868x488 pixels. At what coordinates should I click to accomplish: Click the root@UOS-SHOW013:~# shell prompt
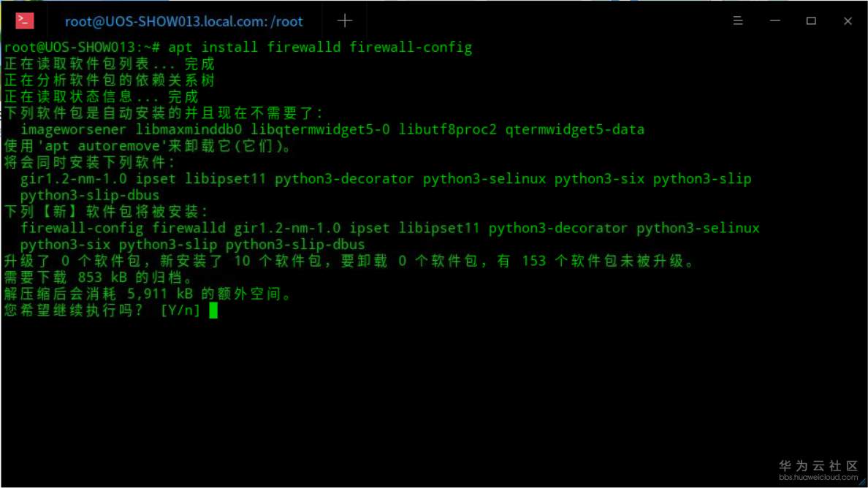(82, 47)
